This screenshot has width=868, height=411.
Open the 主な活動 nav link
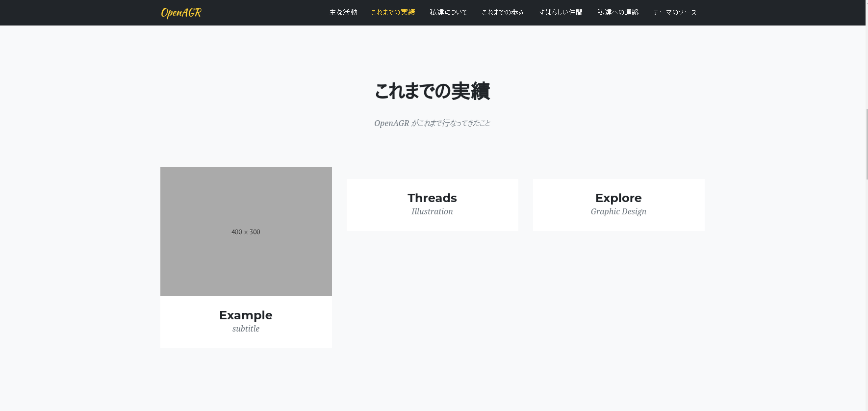click(x=343, y=12)
